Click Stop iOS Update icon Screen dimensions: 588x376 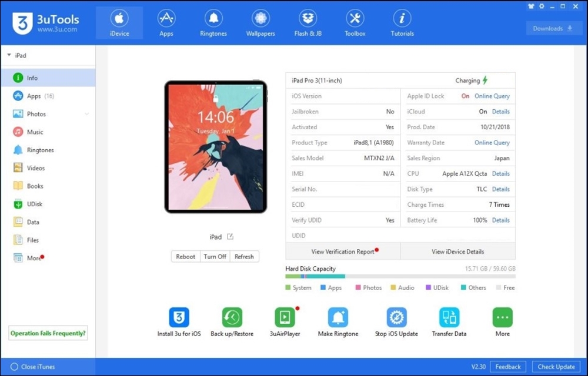[396, 318]
